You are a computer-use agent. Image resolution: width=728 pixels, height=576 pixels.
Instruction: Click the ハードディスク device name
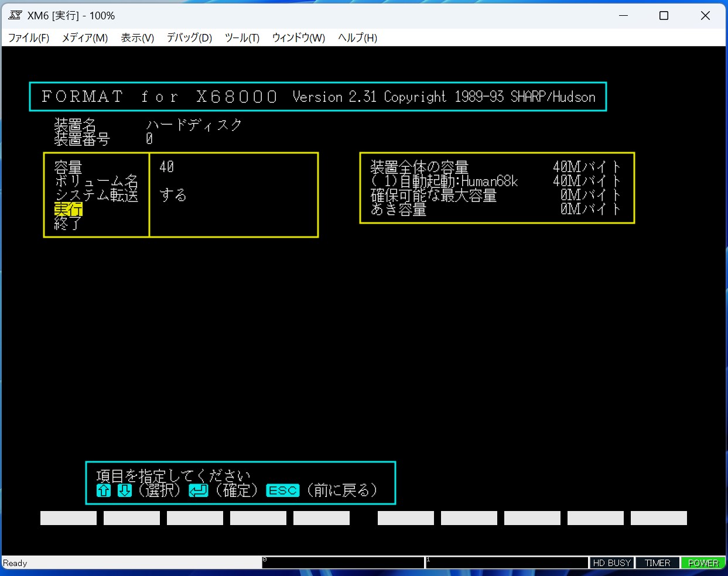point(194,125)
